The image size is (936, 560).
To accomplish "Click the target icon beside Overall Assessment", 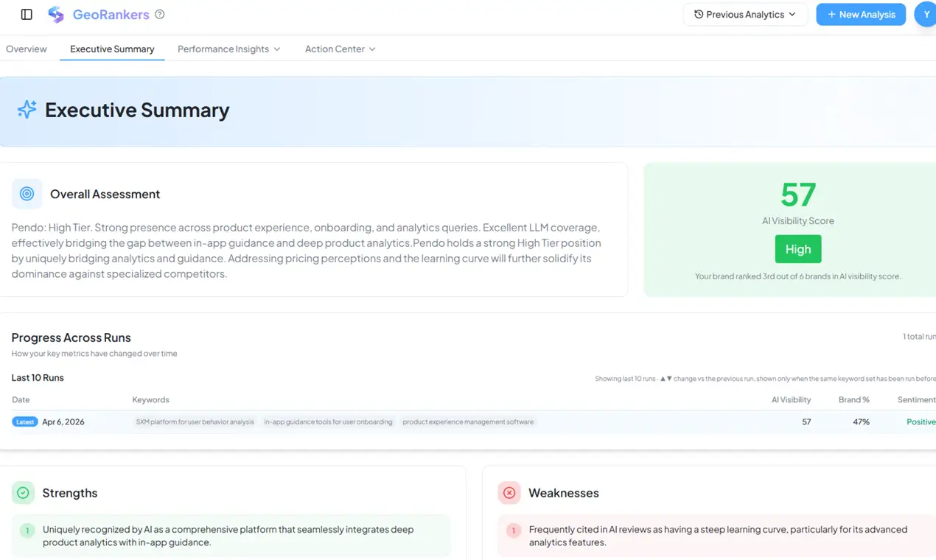I will point(27,194).
